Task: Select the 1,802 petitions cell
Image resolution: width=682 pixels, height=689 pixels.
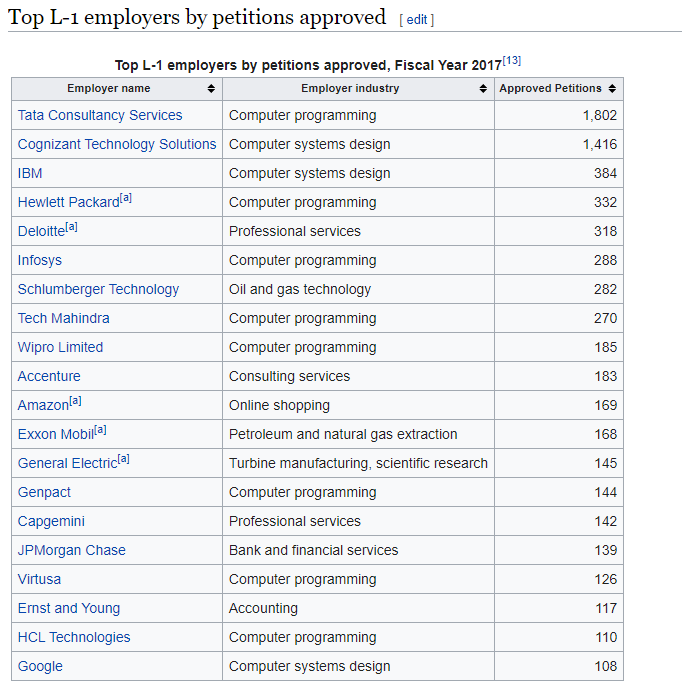Action: pyautogui.click(x=559, y=115)
